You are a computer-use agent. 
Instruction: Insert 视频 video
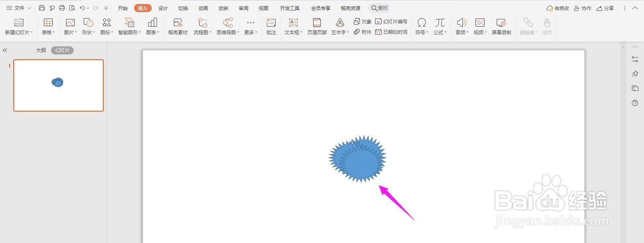point(480,27)
